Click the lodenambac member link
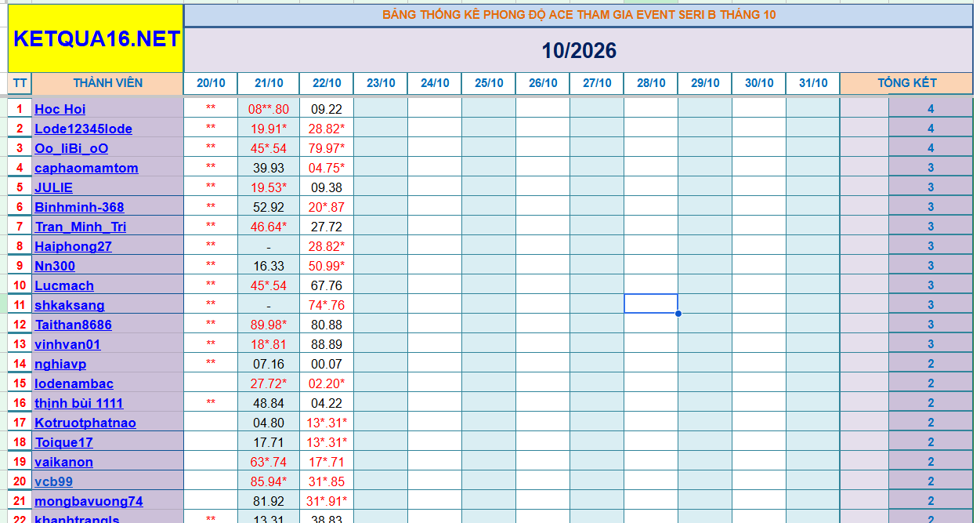The height and width of the screenshot is (523, 980). point(74,383)
